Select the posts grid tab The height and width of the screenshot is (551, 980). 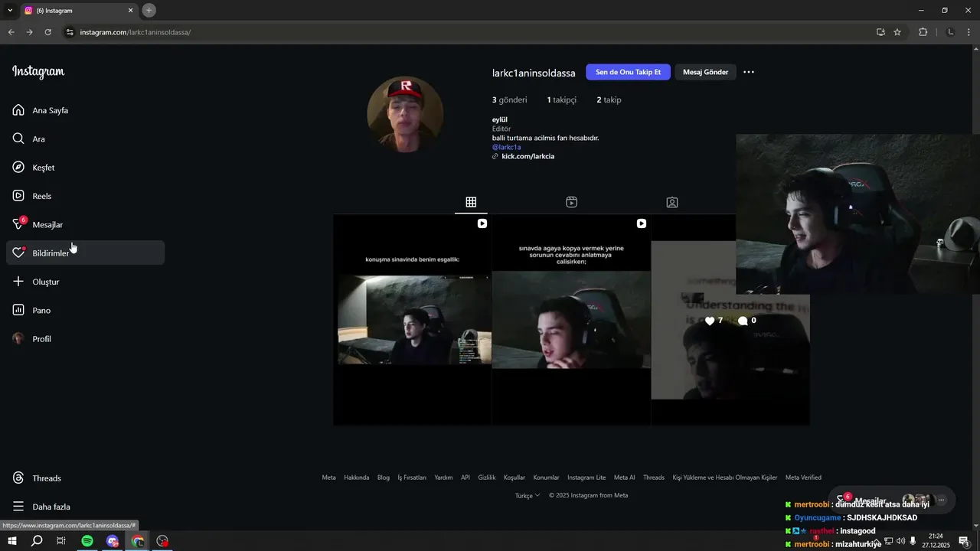[x=471, y=202]
